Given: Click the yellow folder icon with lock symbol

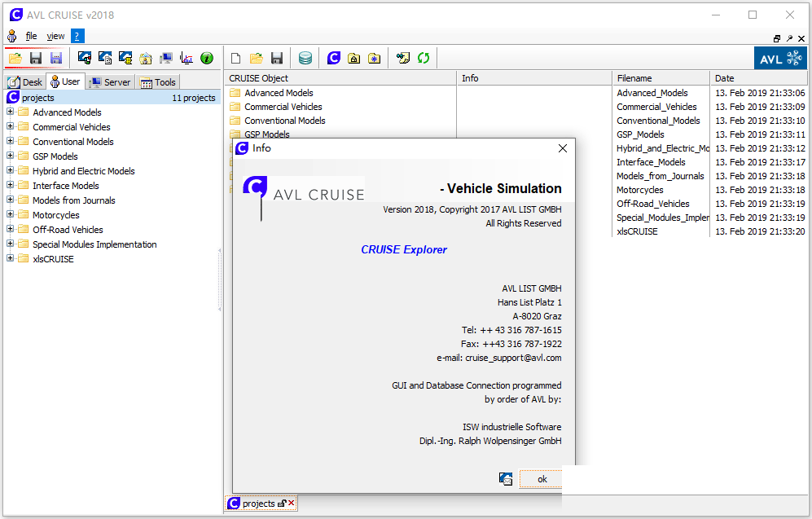Looking at the screenshot, I should [354, 58].
